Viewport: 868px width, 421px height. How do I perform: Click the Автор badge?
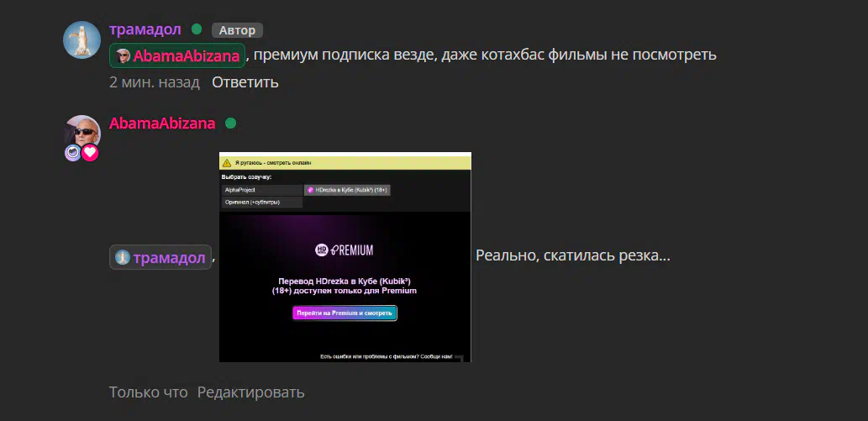(x=237, y=30)
